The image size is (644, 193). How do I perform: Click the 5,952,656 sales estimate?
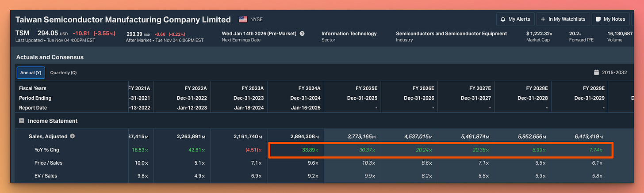[532, 136]
